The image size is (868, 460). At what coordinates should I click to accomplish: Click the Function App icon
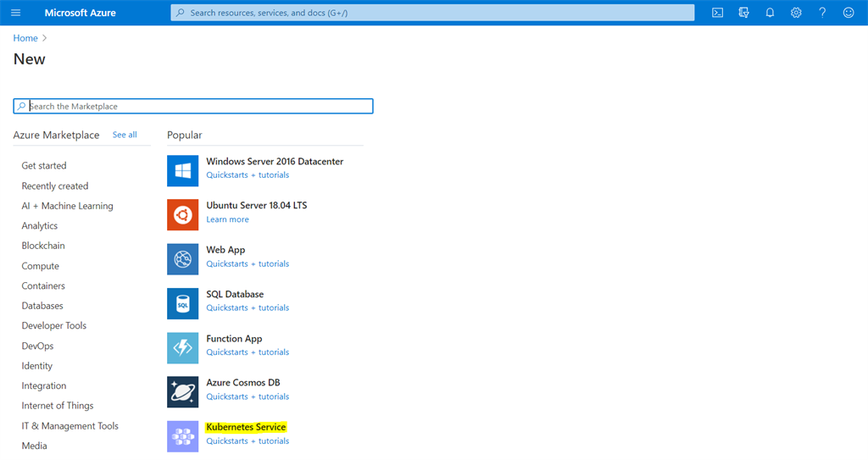pyautogui.click(x=183, y=347)
